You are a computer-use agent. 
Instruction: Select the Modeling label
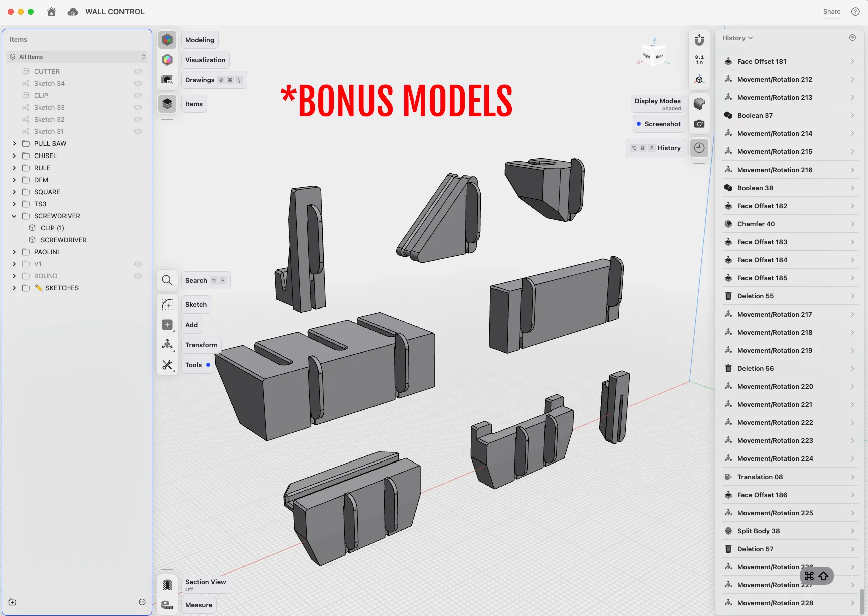pos(200,40)
